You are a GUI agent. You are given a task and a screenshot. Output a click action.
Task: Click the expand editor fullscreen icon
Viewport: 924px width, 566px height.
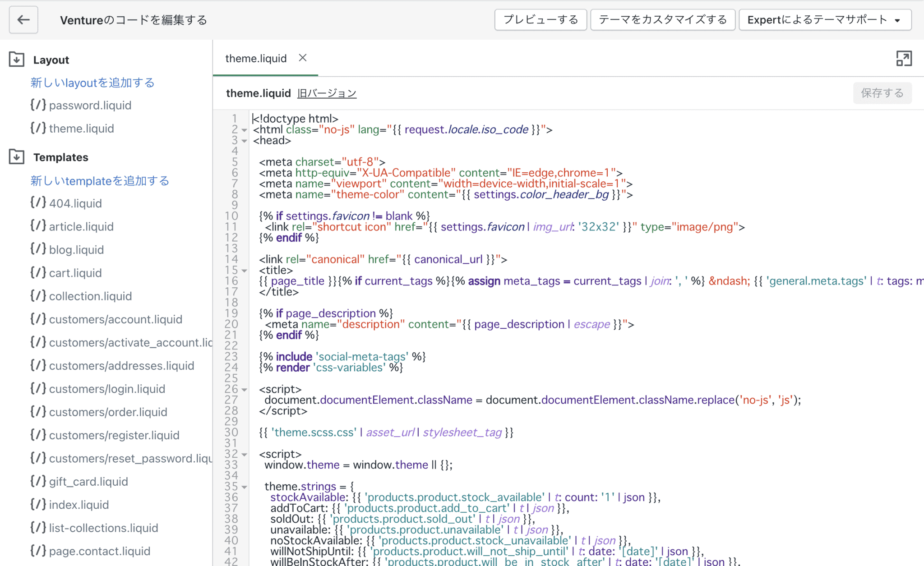904,59
